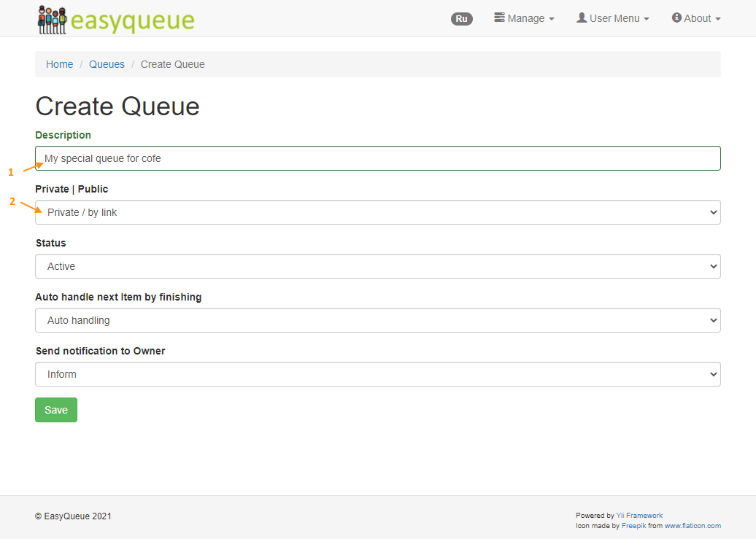Screen dimensions: 756x539
Task: Open the Yii Framework link
Action: tap(639, 516)
